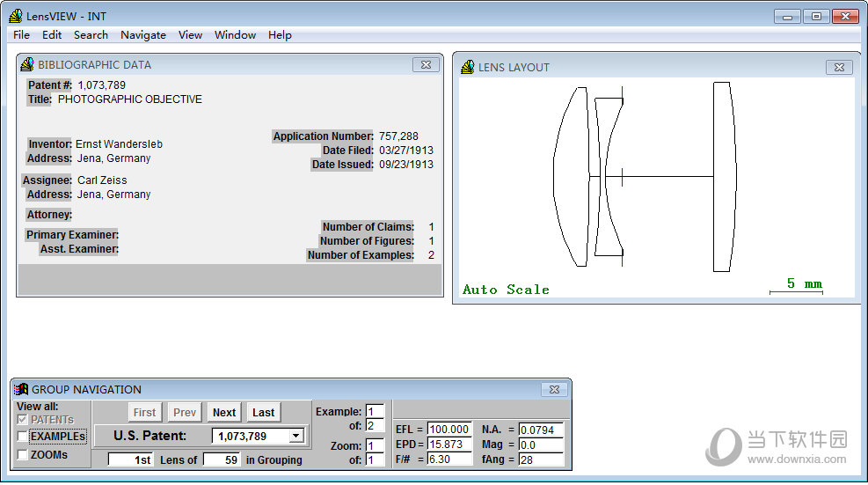This screenshot has height=485, width=868.
Task: Close the Lens Layout panel
Action: (839, 67)
